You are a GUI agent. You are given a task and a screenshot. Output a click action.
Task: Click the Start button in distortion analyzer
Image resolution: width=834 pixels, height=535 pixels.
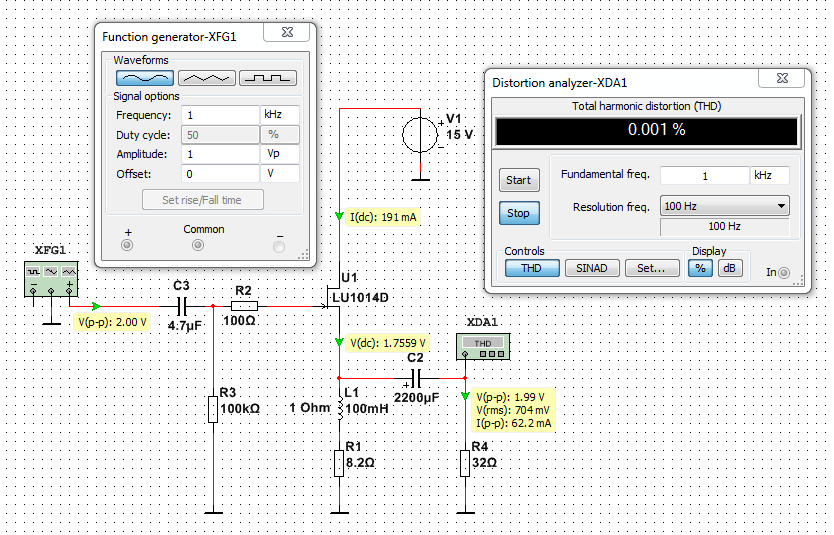pos(519,180)
